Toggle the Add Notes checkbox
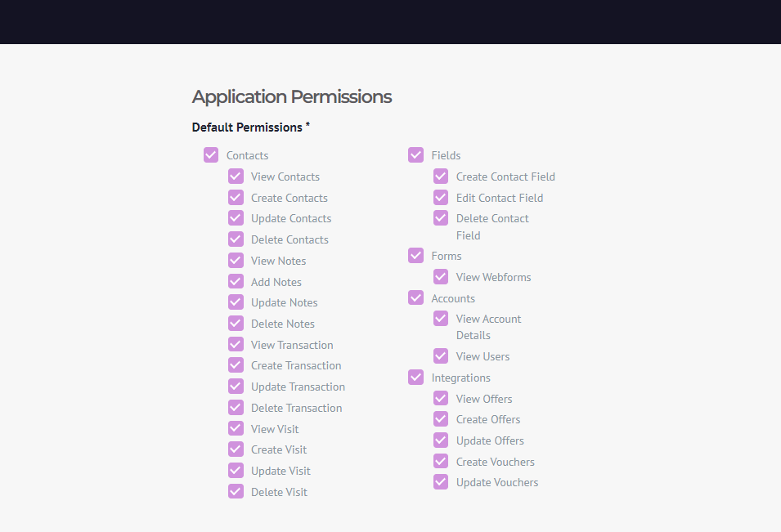Viewport: 781px width, 532px height. [236, 282]
